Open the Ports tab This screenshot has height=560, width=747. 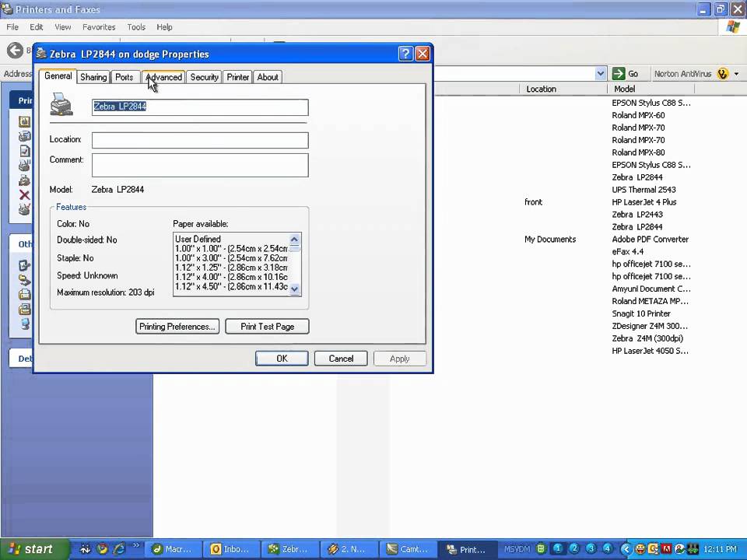pyautogui.click(x=124, y=77)
